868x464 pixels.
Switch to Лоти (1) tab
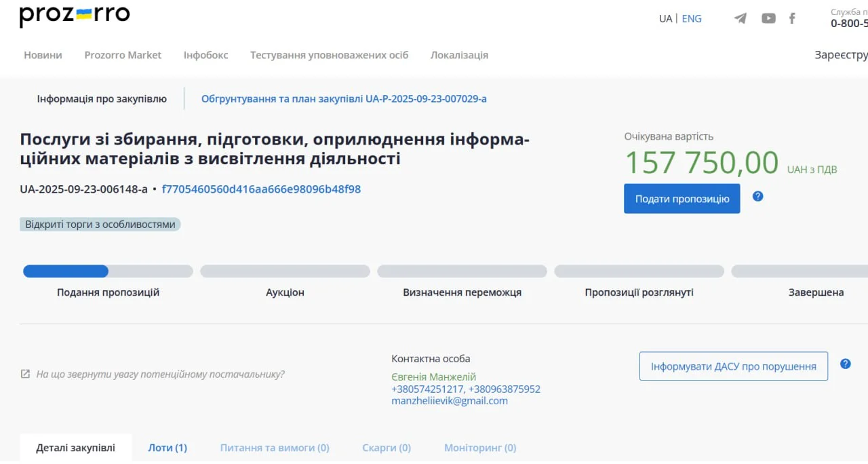pyautogui.click(x=167, y=448)
